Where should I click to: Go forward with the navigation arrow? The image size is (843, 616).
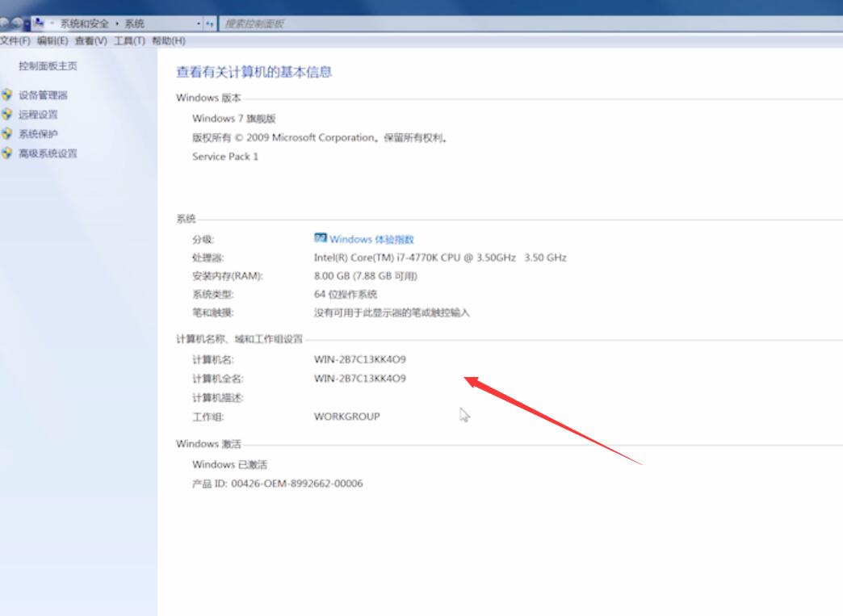click(x=17, y=23)
